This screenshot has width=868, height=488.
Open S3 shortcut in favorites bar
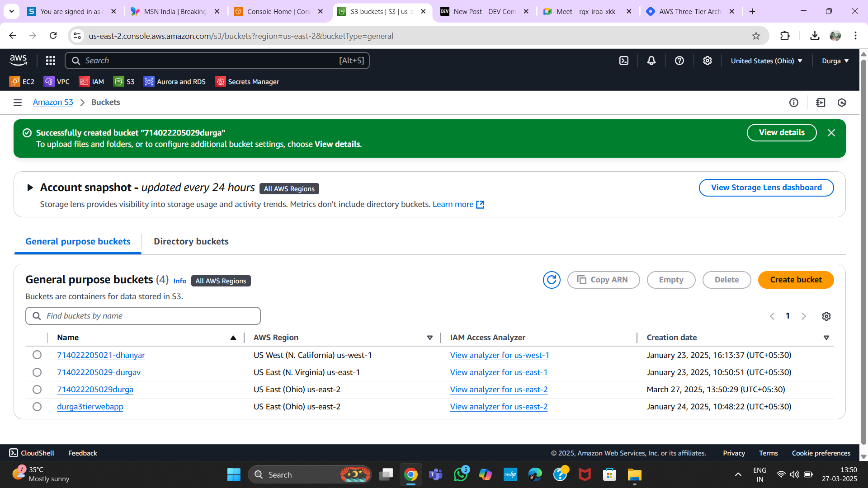point(124,82)
